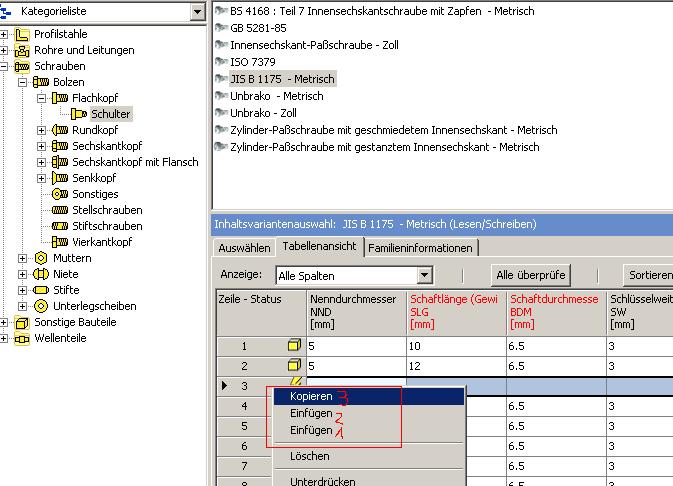Image resolution: width=673 pixels, height=486 pixels.
Task: Expand the Muttern tree node
Action: pos(23,258)
